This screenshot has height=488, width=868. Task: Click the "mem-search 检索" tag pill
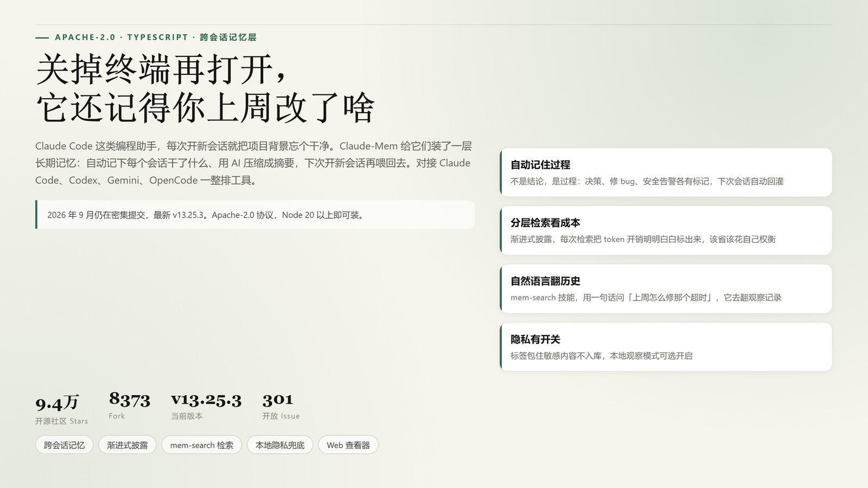[x=202, y=445]
